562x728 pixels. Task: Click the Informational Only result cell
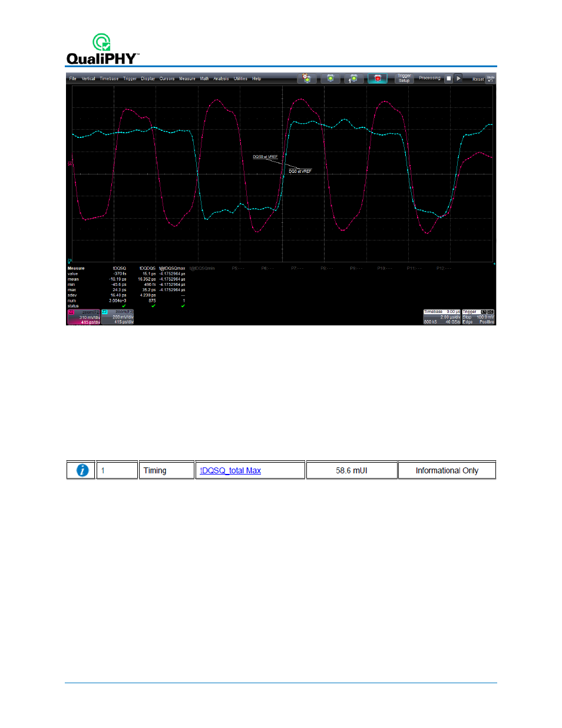(447, 470)
